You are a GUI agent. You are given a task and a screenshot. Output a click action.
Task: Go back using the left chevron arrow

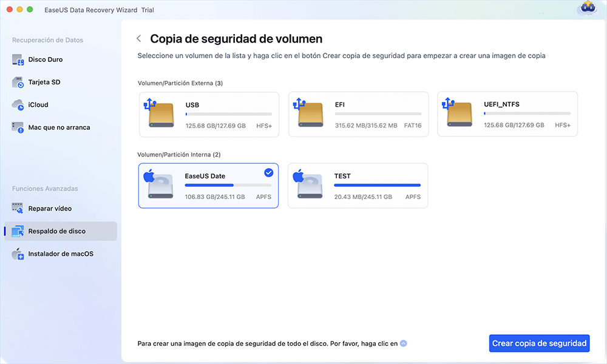(139, 39)
